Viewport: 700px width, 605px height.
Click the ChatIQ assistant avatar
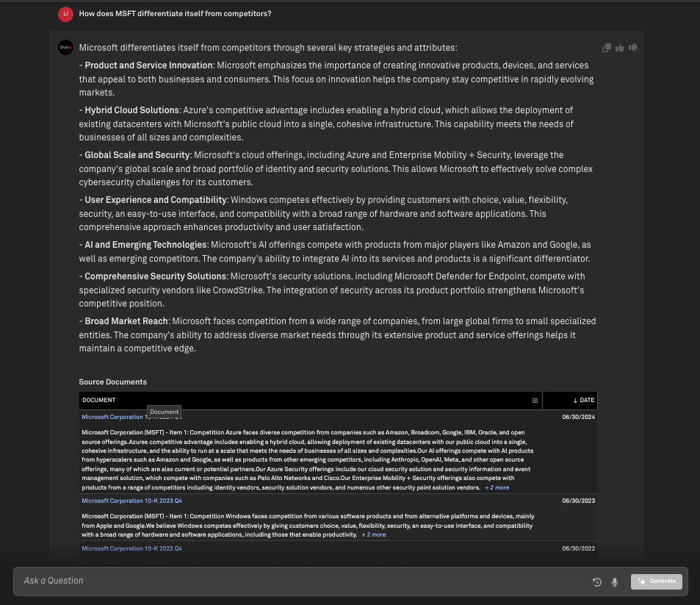click(x=65, y=47)
